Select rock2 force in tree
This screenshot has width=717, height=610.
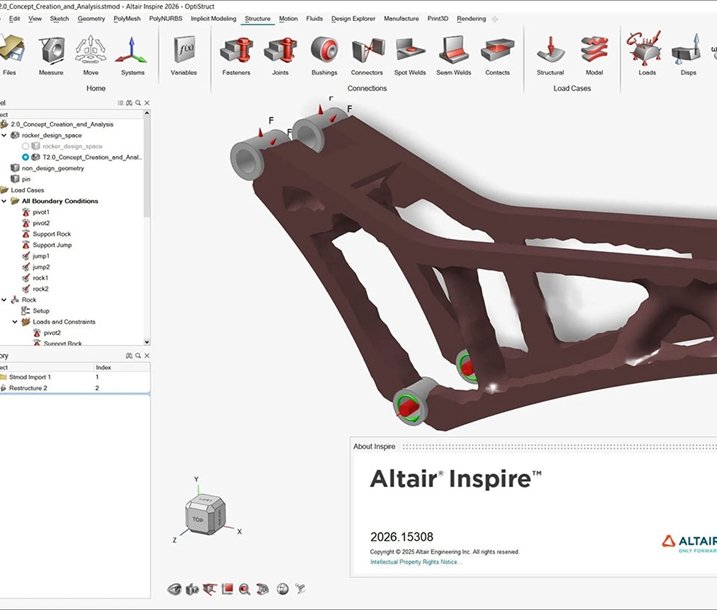pyautogui.click(x=40, y=289)
